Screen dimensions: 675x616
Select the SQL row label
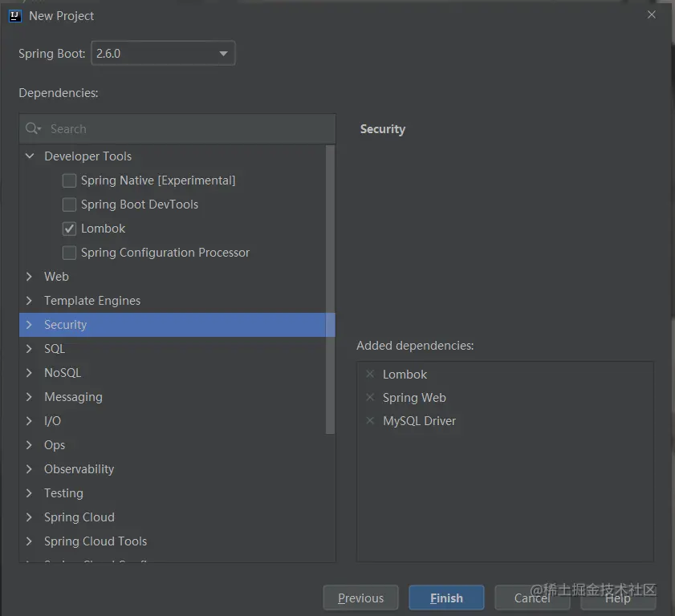coord(55,349)
